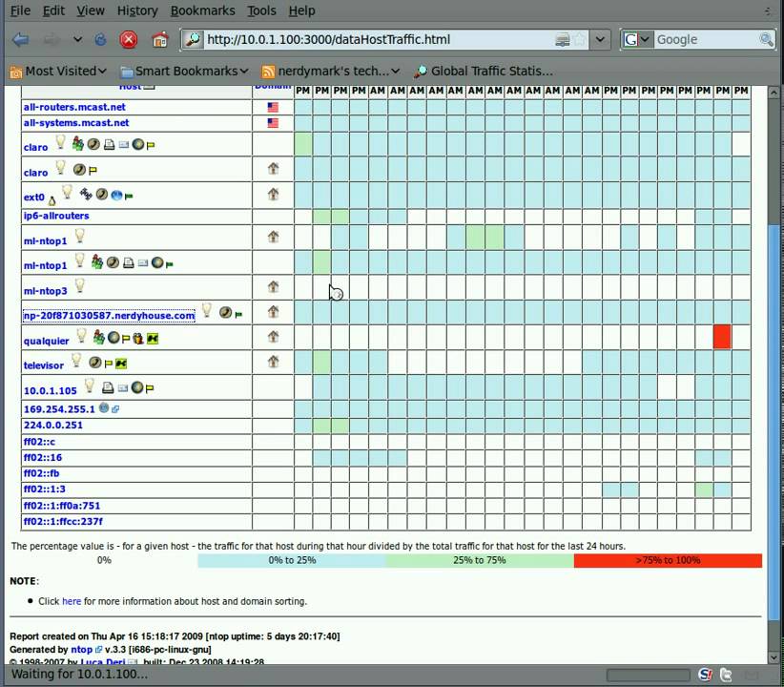Click the reload page icon
The height and width of the screenshot is (687, 784).
tap(100, 39)
